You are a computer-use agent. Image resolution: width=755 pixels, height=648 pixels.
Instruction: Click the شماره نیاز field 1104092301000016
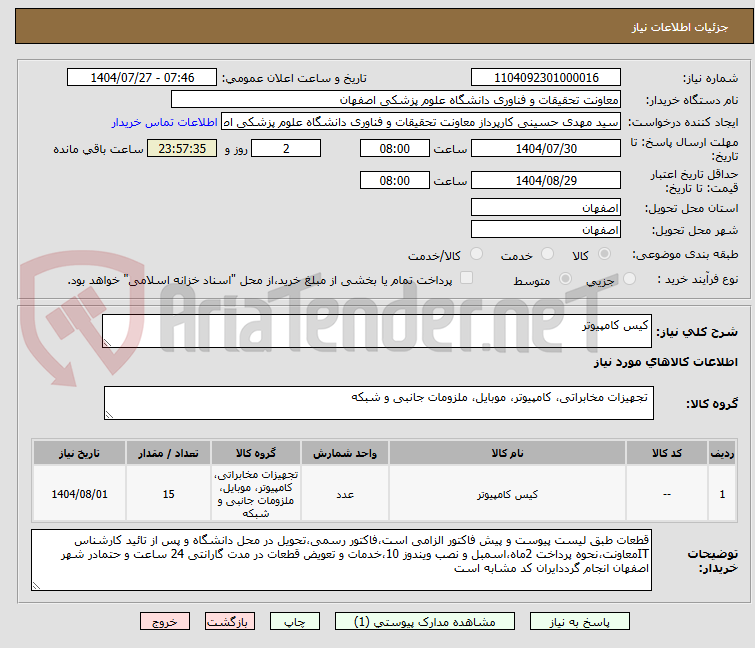pyautogui.click(x=546, y=78)
